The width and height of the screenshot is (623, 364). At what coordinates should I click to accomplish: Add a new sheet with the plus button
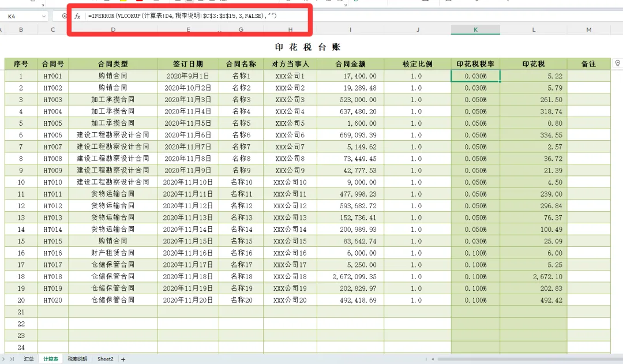123,359
